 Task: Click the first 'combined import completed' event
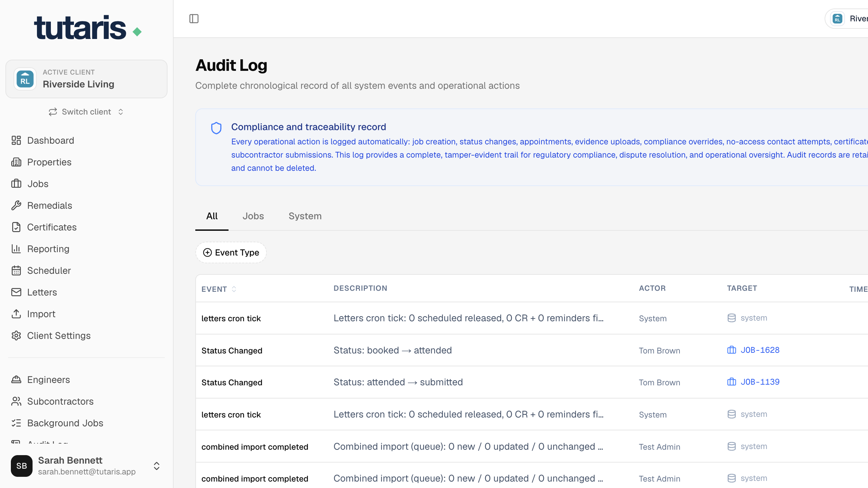click(x=255, y=447)
